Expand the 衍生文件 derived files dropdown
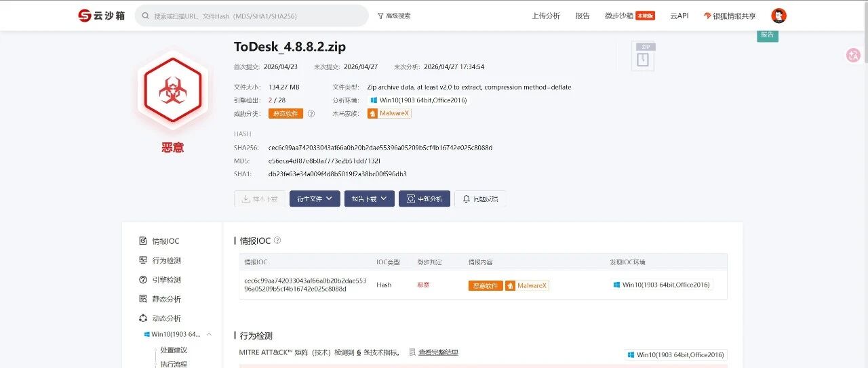The image size is (868, 368). (315, 199)
